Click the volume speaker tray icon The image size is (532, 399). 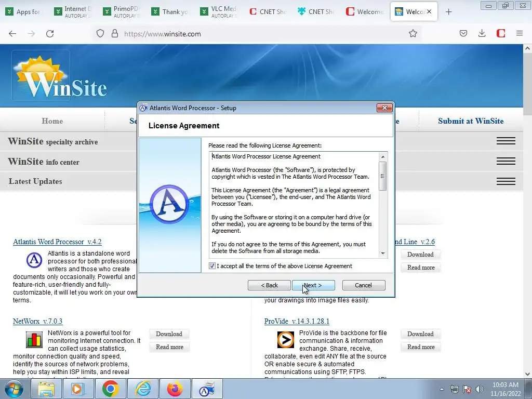click(480, 389)
